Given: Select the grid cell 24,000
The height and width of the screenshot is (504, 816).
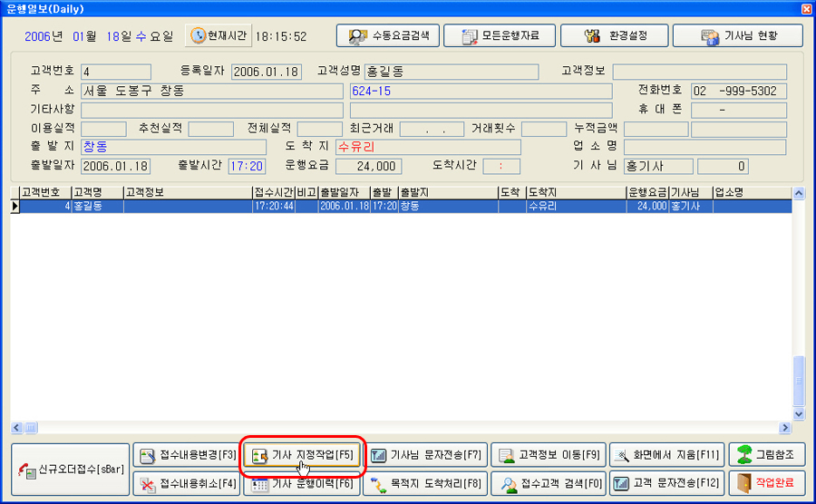Looking at the screenshot, I should click(x=646, y=206).
